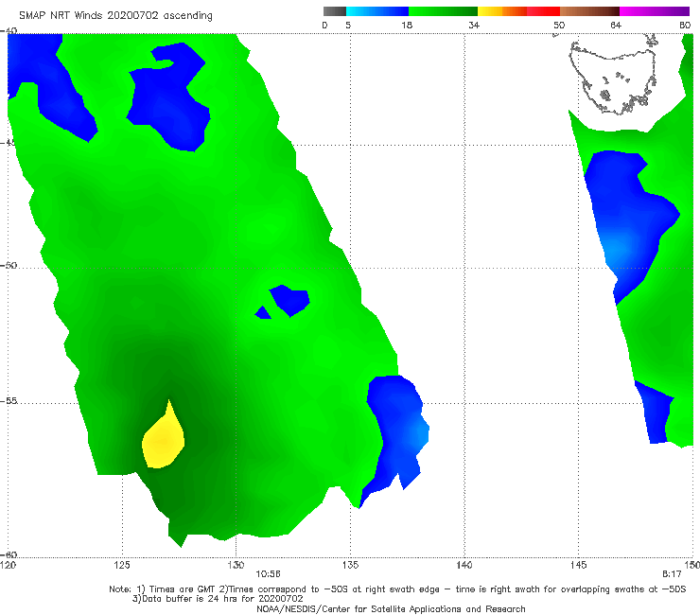This screenshot has width=700, height=615.
Task: Click the magenta-purple segment of the color bar
Action: click(x=655, y=11)
